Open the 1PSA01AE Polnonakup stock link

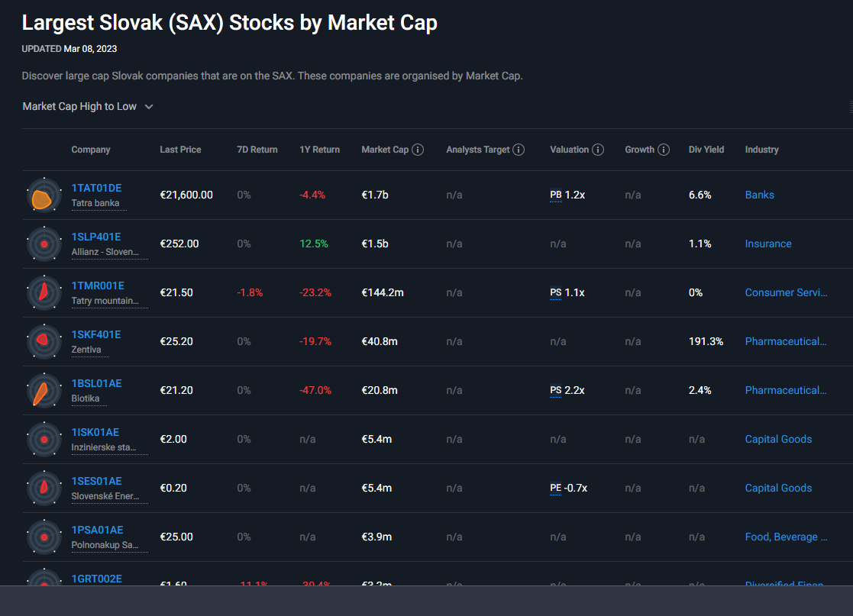[97, 530]
